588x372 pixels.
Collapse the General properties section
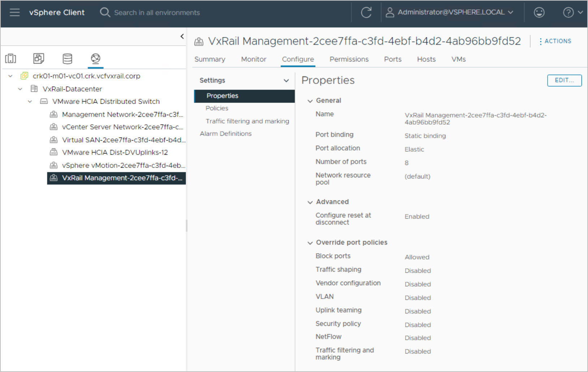pos(310,101)
